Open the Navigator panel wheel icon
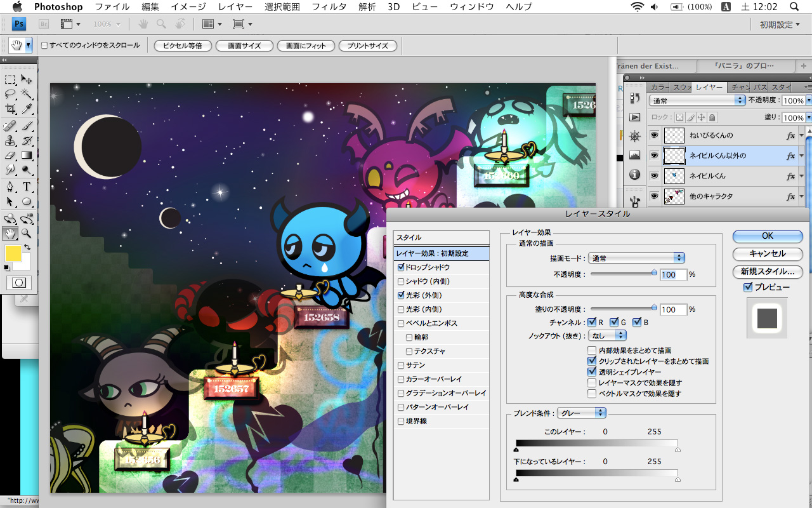The height and width of the screenshot is (508, 812). pyautogui.click(x=634, y=137)
